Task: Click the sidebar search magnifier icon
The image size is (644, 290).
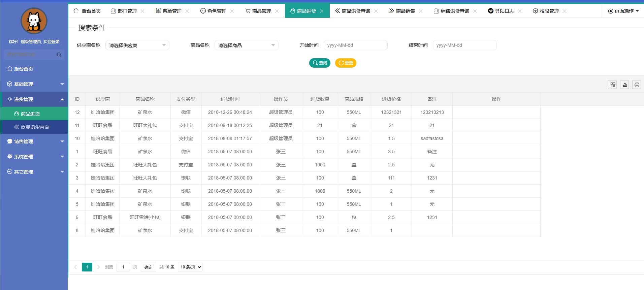Action: (59, 55)
